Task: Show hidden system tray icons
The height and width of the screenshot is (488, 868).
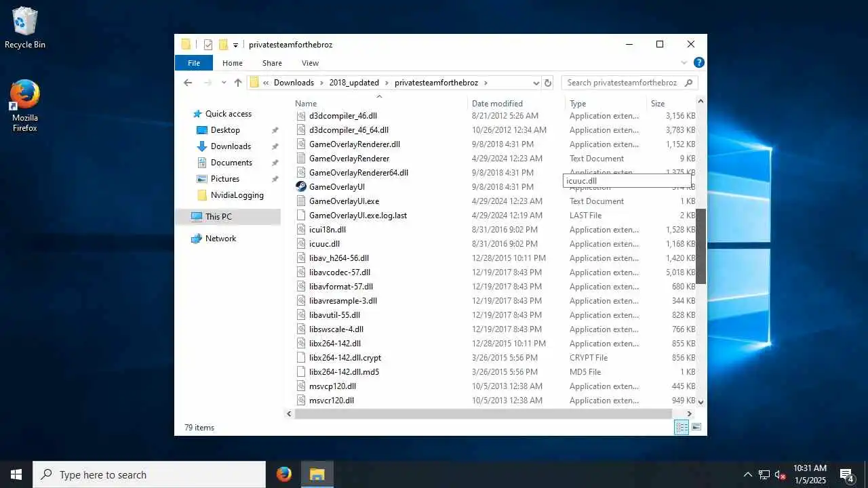Action: pyautogui.click(x=748, y=474)
